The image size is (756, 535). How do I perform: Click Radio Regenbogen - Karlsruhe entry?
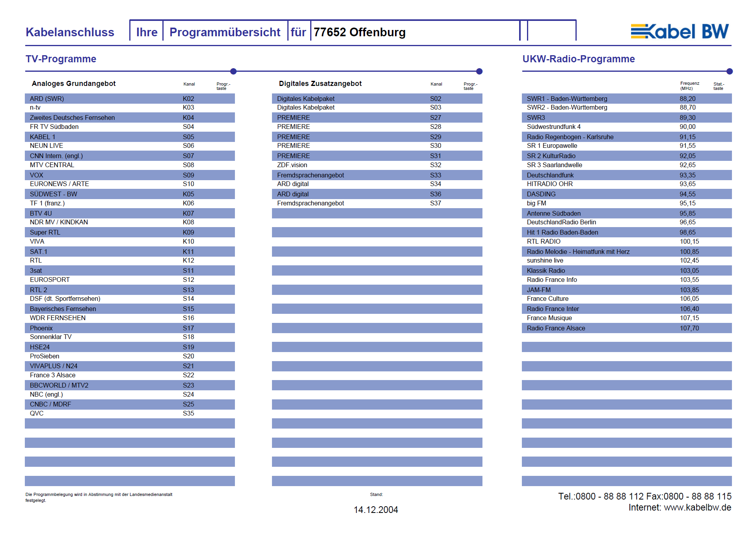coord(627,137)
